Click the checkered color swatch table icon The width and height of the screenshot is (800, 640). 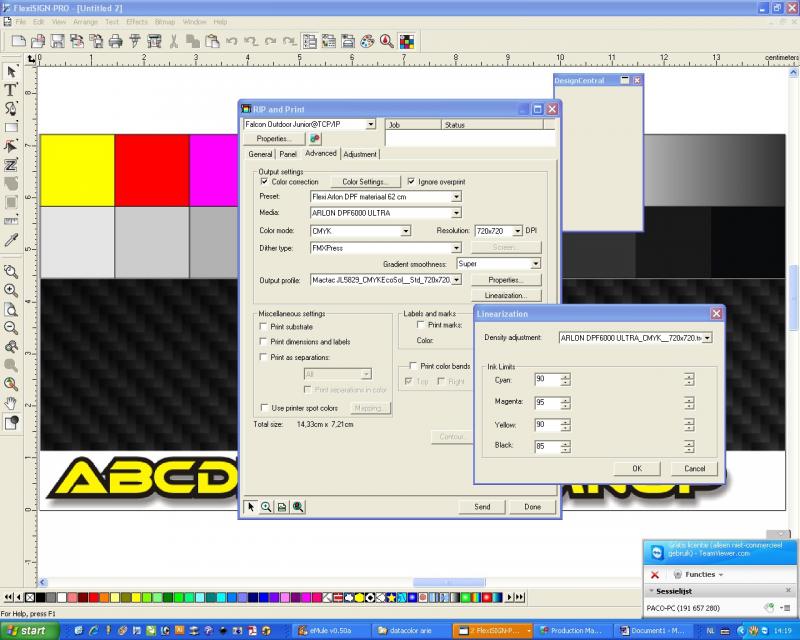[407, 41]
